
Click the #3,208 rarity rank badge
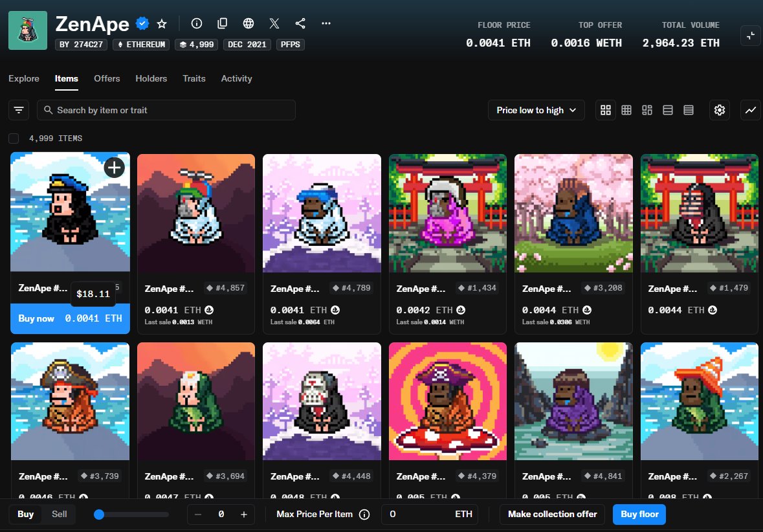pyautogui.click(x=603, y=288)
